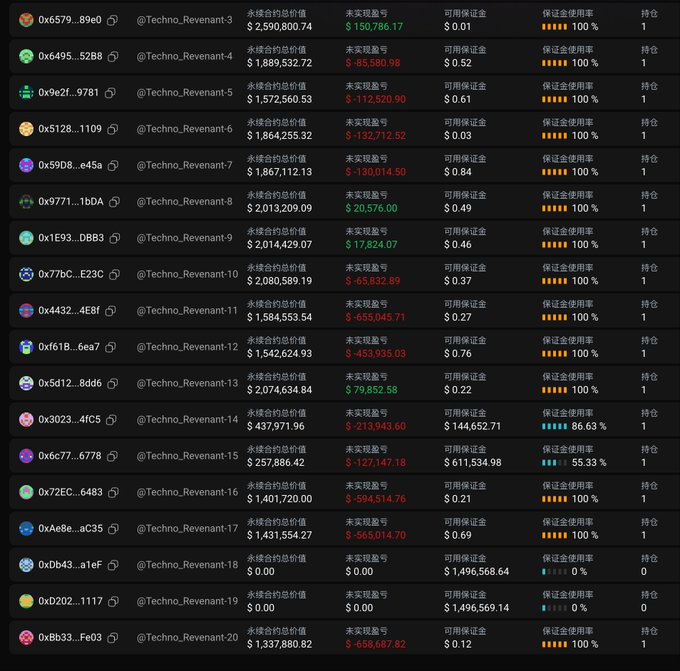680x671 pixels.
Task: Copy address 0x4432...4E8f
Action: [x=111, y=311]
